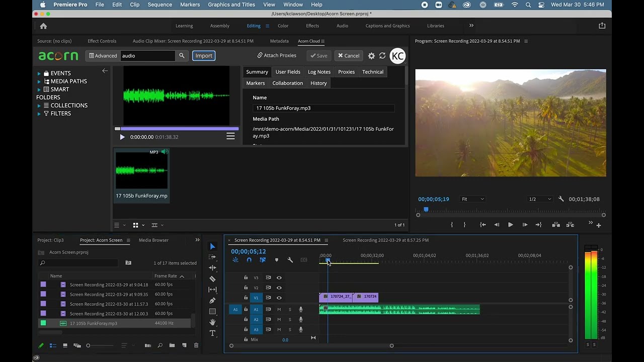Open the 1/2 playback resolution dropdown
The height and width of the screenshot is (362, 644).
click(540, 199)
